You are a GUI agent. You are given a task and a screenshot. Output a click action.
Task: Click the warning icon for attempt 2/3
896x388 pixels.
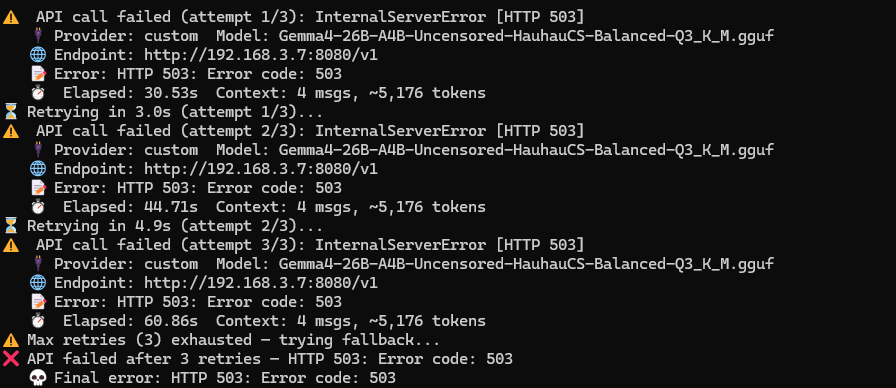click(x=11, y=131)
